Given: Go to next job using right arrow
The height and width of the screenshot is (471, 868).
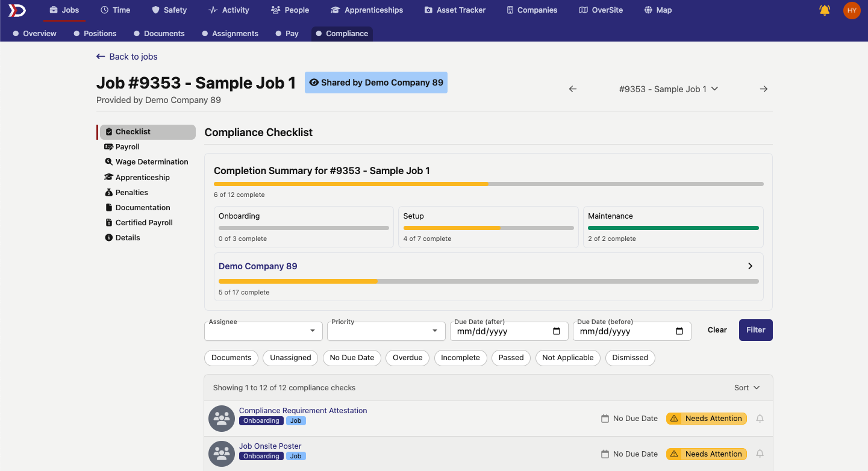Looking at the screenshot, I should 763,89.
